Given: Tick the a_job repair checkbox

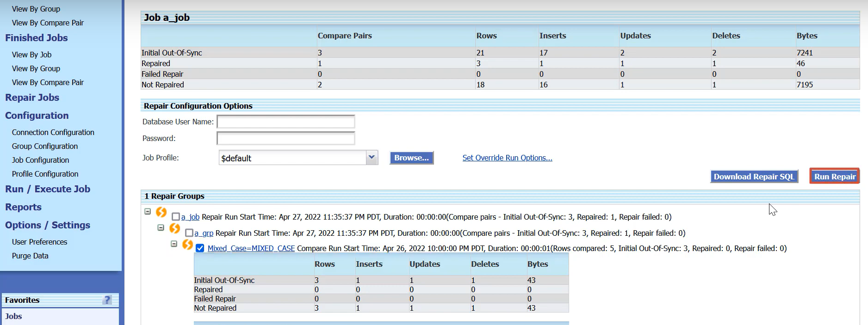Looking at the screenshot, I should [x=176, y=217].
